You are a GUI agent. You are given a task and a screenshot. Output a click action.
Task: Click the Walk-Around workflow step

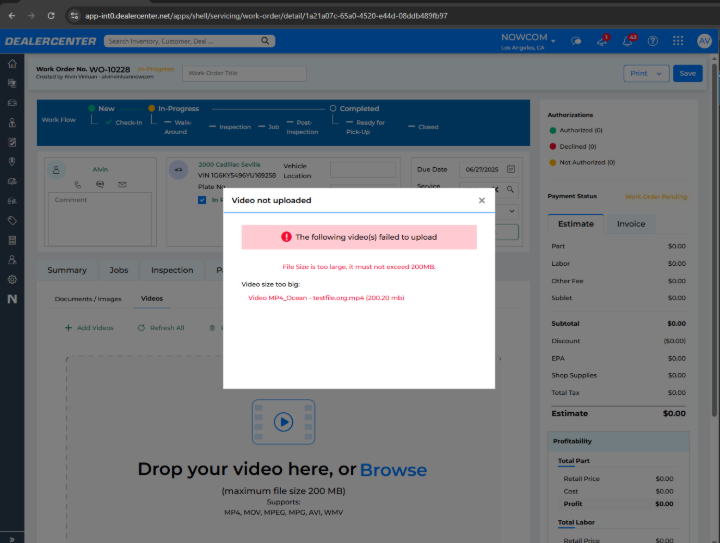(x=178, y=127)
